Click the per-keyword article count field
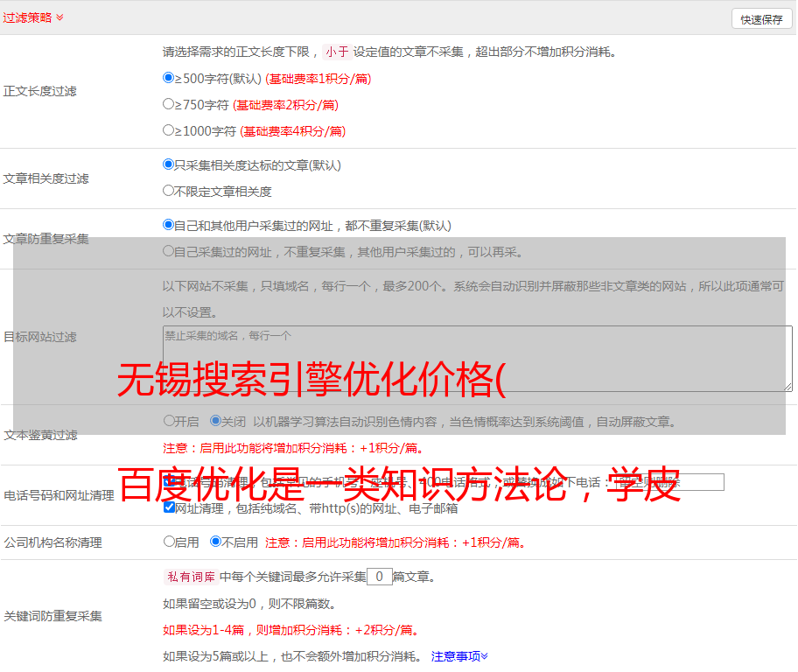Viewport: 798px width, 672px height. click(379, 577)
